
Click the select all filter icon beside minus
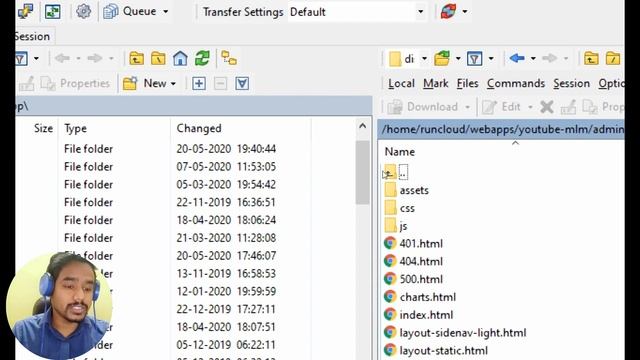pyautogui.click(x=242, y=84)
